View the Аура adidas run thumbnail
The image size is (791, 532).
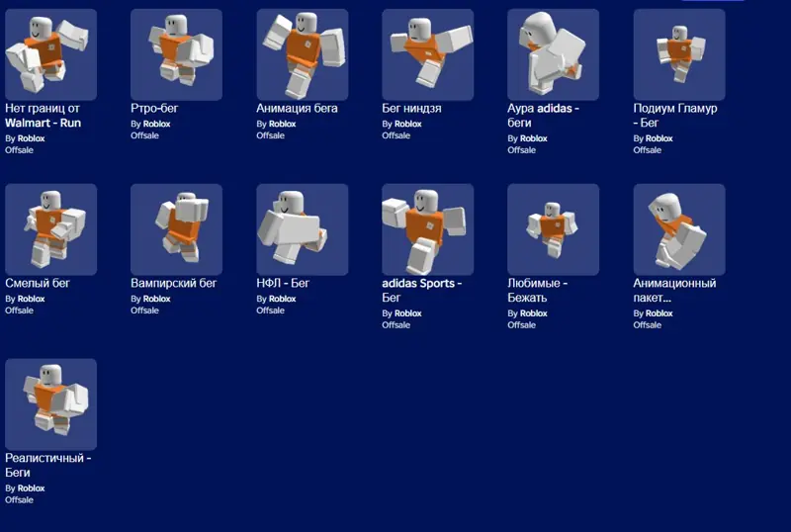pos(554,54)
